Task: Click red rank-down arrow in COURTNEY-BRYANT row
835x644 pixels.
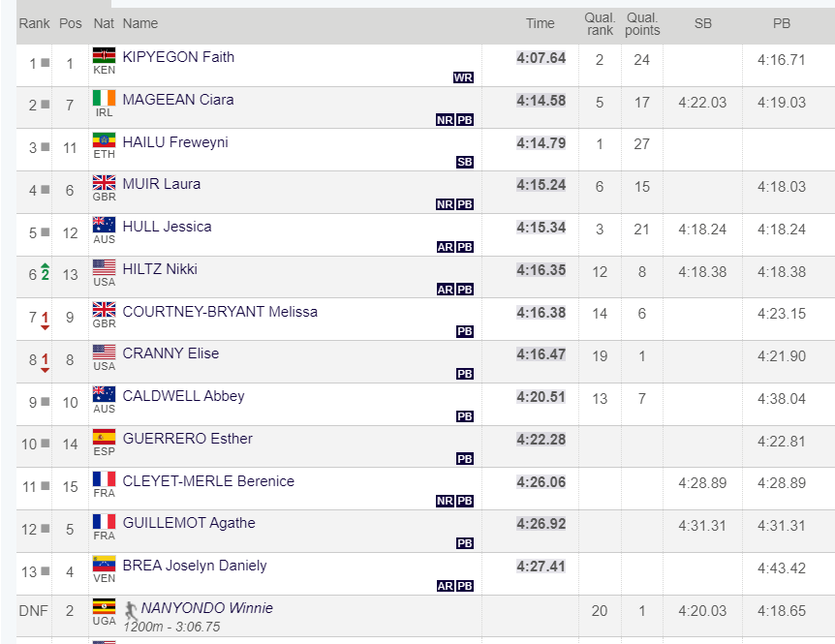Action: (46, 321)
